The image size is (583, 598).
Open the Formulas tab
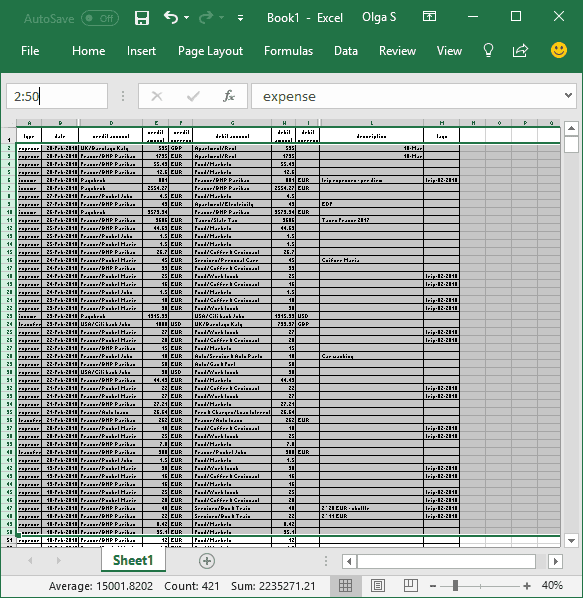pyautogui.click(x=288, y=51)
